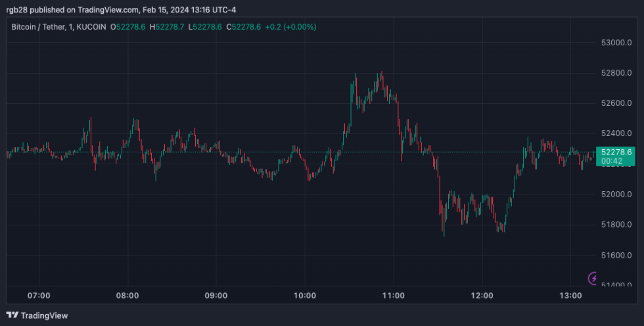The width and height of the screenshot is (644, 326).
Task: Click the 07:00 time axis label
Action: point(39,295)
